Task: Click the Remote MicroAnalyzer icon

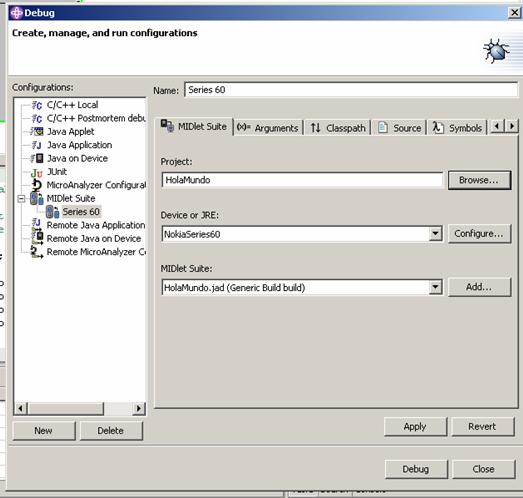Action: [37, 252]
